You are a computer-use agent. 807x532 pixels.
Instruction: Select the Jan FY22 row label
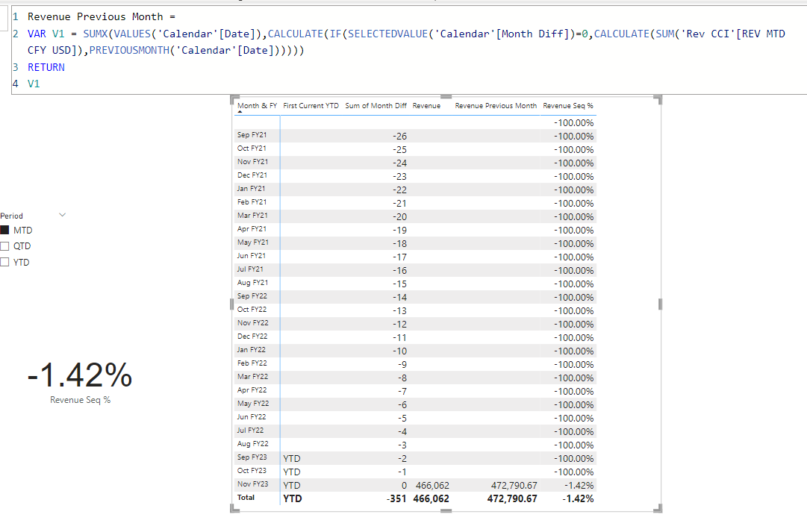251,349
